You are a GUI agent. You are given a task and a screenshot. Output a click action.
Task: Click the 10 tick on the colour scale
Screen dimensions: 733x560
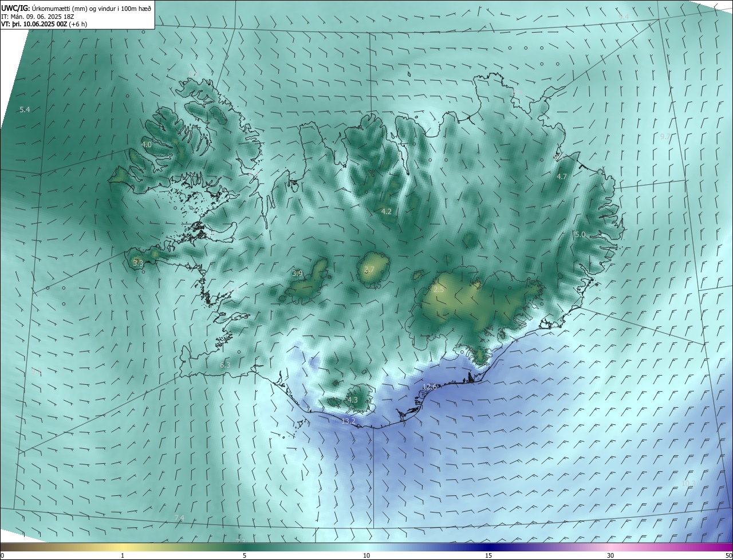366,556
